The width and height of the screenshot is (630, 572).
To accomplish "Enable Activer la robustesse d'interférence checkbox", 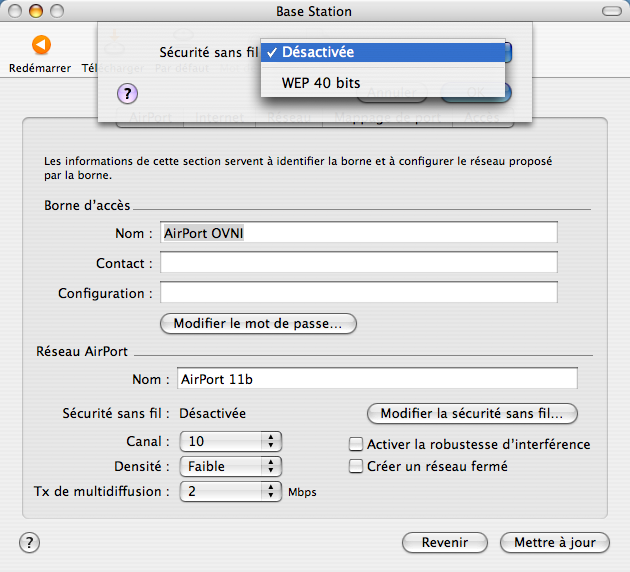I will tap(356, 444).
